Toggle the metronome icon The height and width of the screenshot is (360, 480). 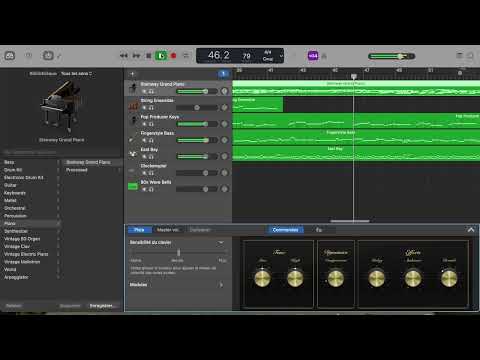[324, 56]
